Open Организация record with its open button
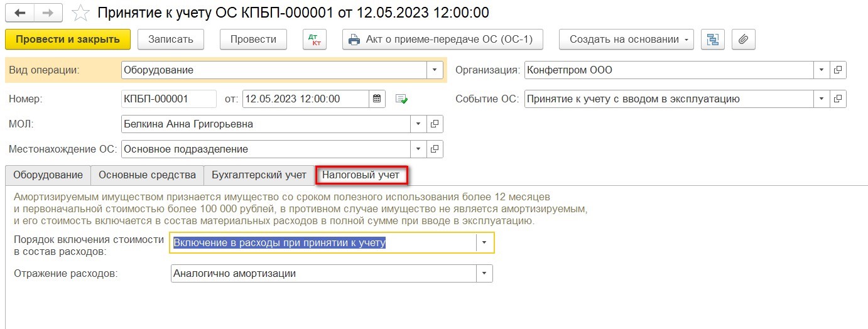 point(838,70)
